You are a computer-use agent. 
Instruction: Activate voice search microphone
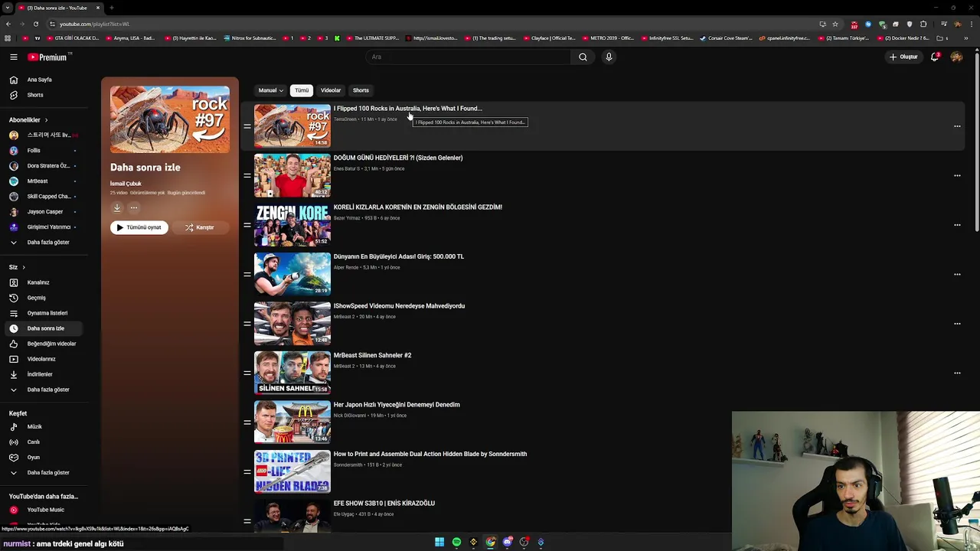(609, 57)
